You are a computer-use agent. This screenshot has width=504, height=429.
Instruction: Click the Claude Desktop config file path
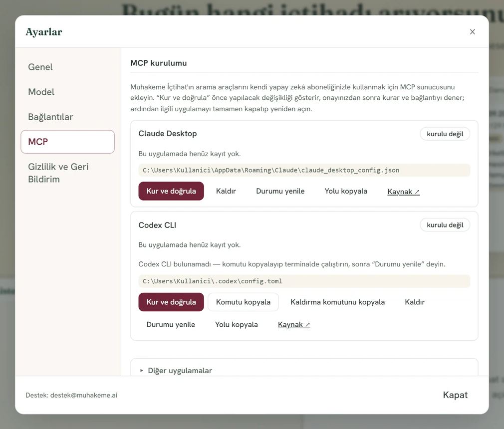[x=304, y=170]
